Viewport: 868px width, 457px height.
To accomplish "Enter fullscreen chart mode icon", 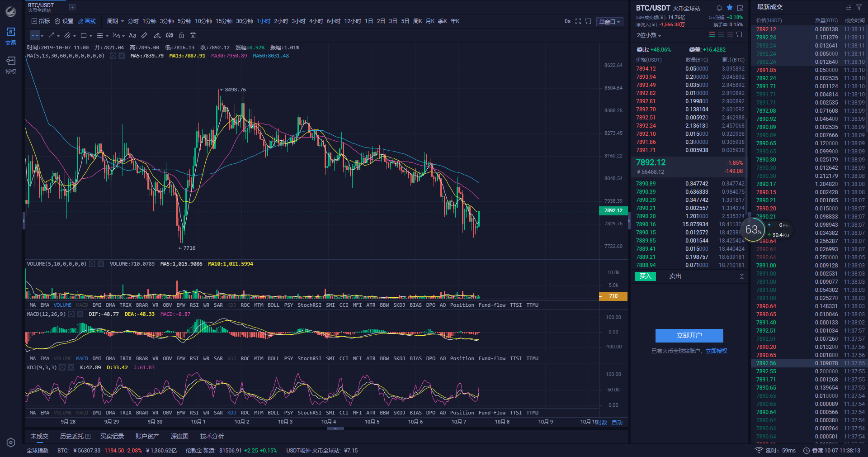I will (x=578, y=21).
